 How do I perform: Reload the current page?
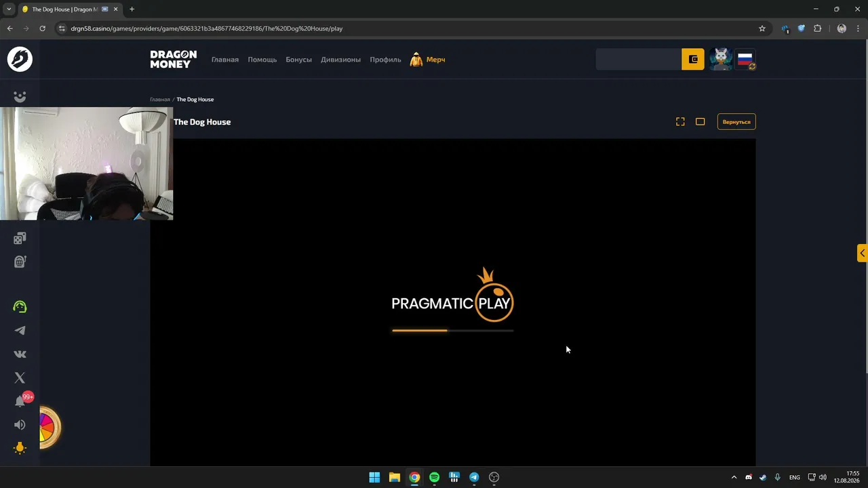(x=42, y=28)
